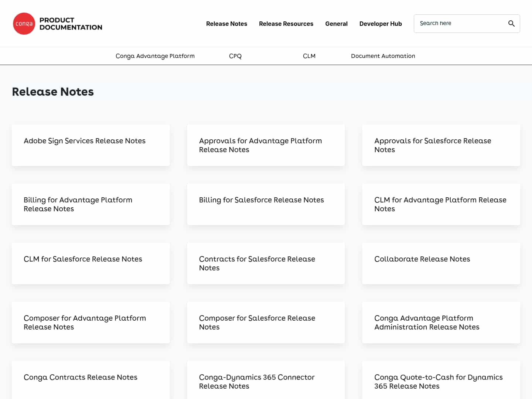Screen dimensions: 532x399
Task: Click the search magnifier icon
Action: point(511,23)
